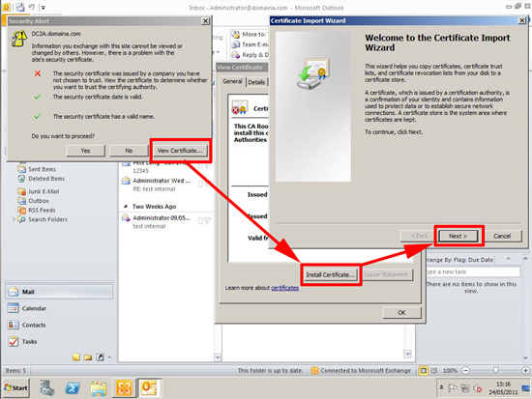This screenshot has width=532, height=399.
Task: Click Outlook icon in the taskbar
Action: [x=149, y=387]
